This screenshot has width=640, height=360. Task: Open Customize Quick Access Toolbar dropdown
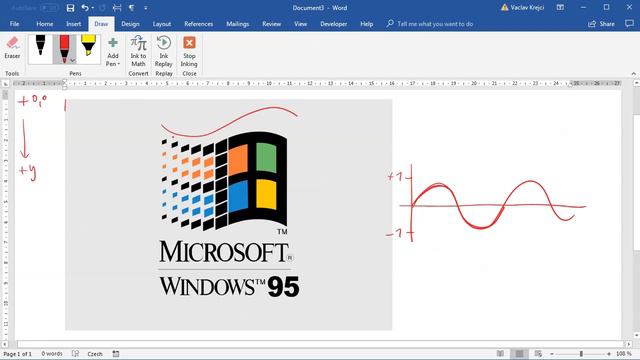[146, 8]
